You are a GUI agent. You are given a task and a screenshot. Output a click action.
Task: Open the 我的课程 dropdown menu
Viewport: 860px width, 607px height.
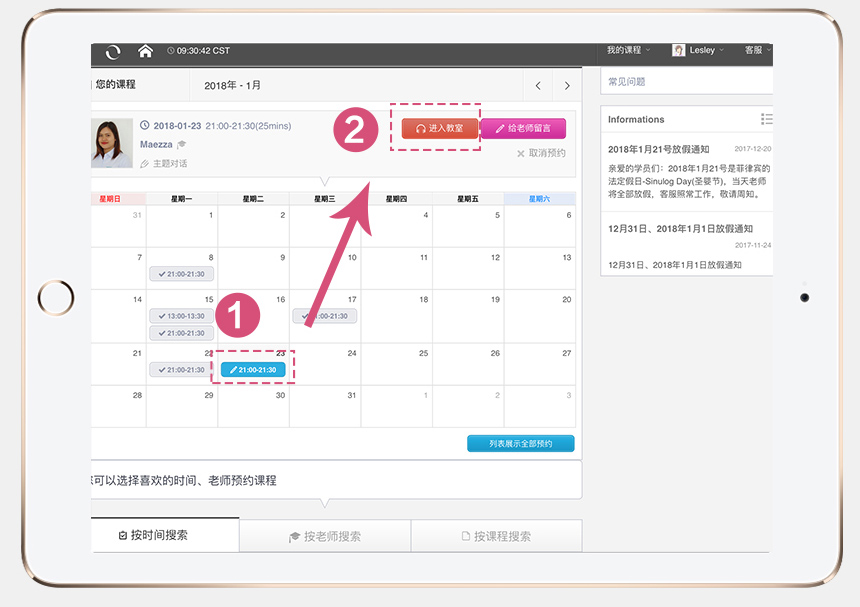(x=628, y=50)
